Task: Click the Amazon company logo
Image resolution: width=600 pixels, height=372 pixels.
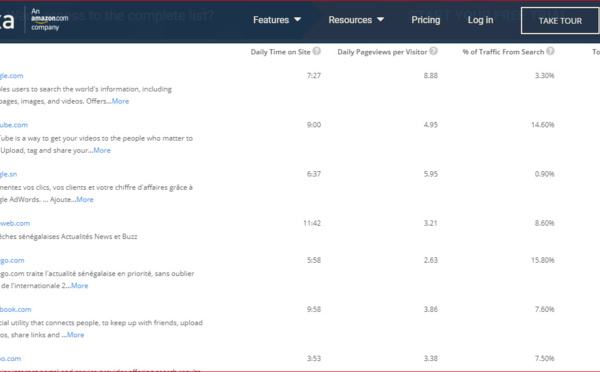Action: [49, 19]
